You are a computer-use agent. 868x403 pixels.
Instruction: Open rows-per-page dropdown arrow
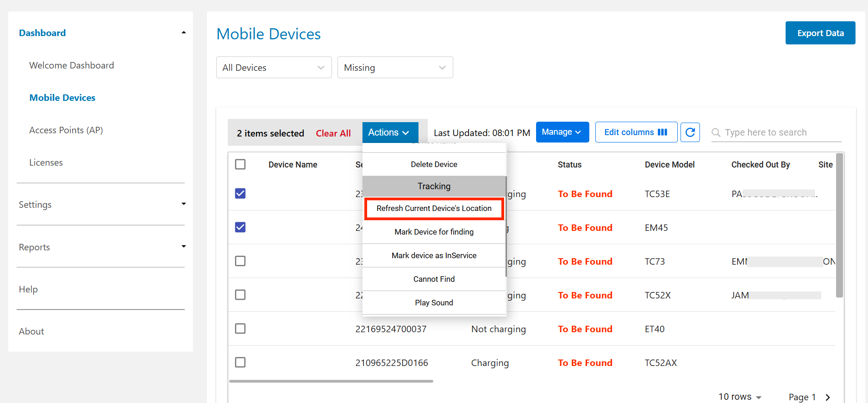pyautogui.click(x=759, y=397)
